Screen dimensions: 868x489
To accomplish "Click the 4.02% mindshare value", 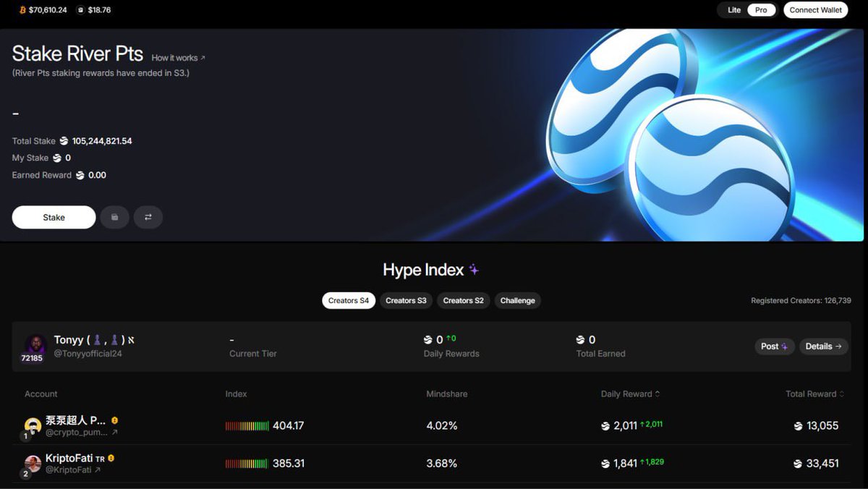I will pos(442,426).
